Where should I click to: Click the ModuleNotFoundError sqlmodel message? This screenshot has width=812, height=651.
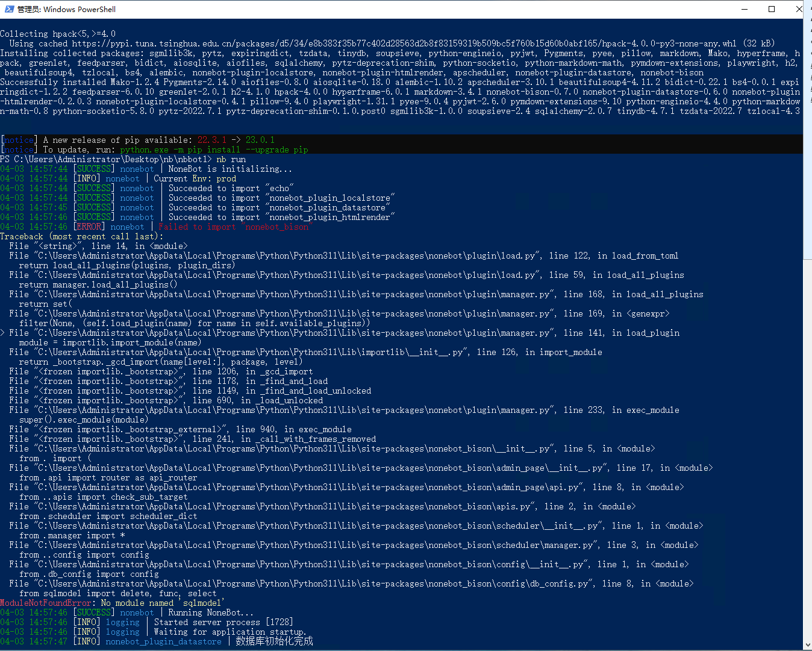[111, 602]
